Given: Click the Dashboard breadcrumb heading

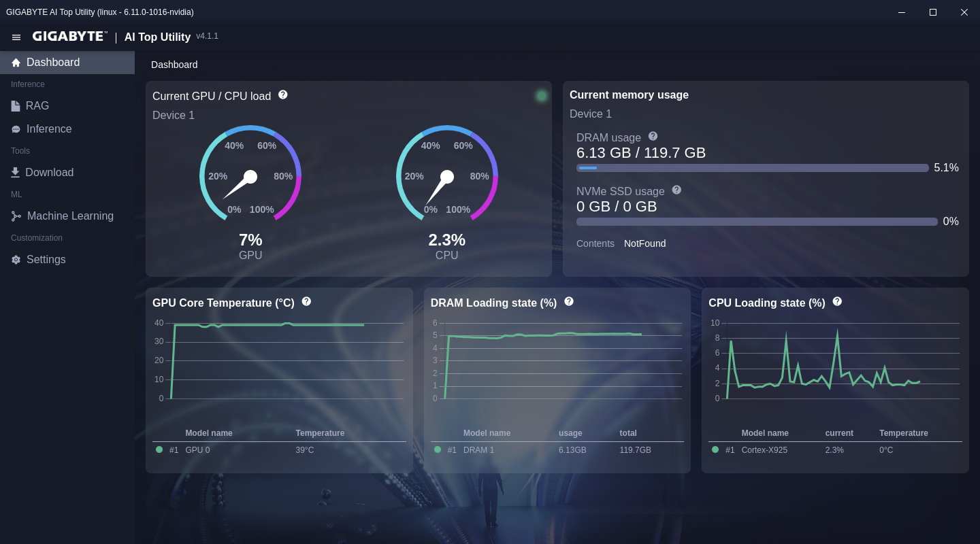Looking at the screenshot, I should [x=174, y=65].
